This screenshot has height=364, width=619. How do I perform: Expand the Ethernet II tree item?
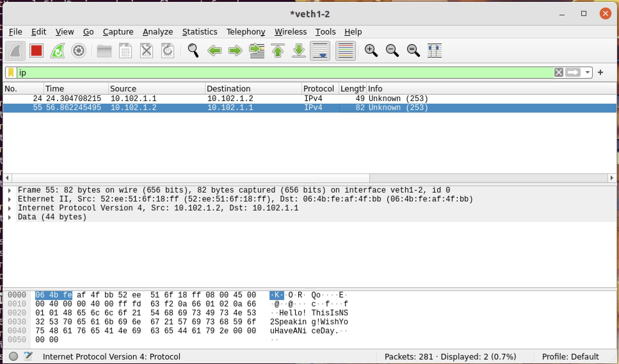10,199
